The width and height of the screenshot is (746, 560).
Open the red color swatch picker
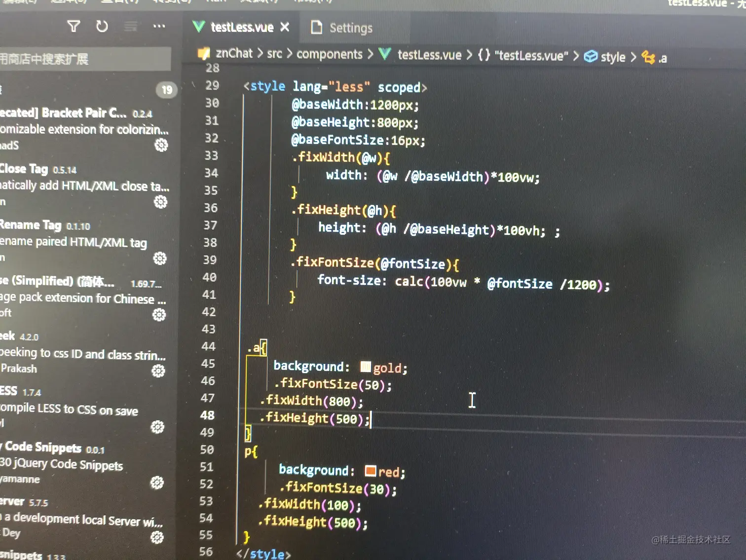371,471
